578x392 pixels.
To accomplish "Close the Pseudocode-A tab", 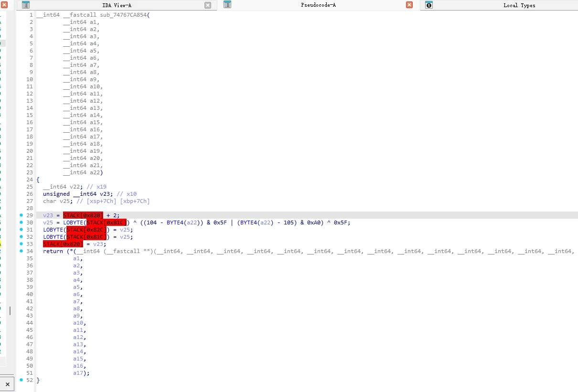I will 409,5.
